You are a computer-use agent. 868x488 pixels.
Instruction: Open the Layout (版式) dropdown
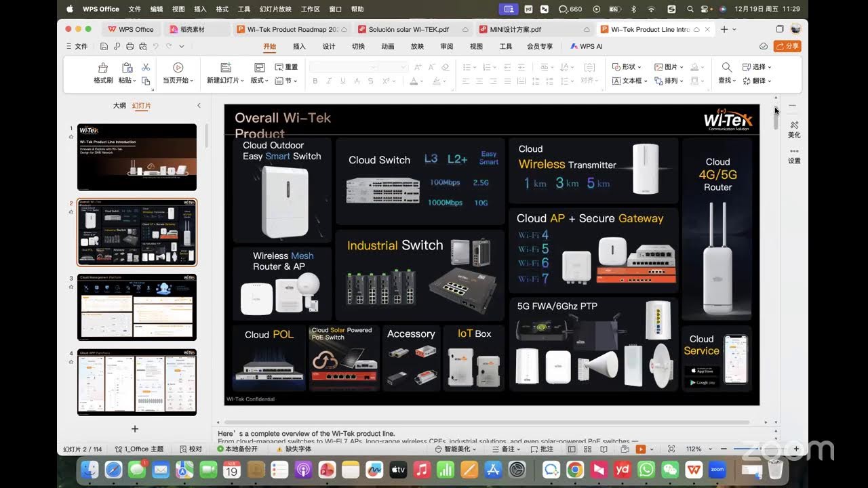259,81
